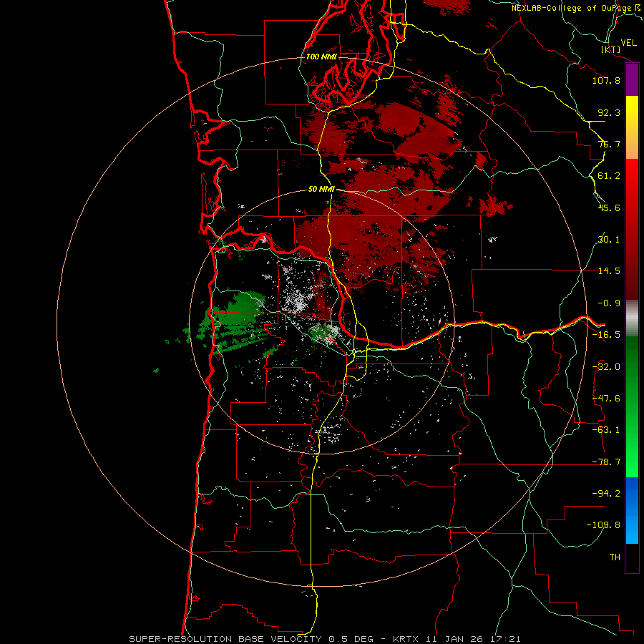Click the 61.2 legend value

609,176
